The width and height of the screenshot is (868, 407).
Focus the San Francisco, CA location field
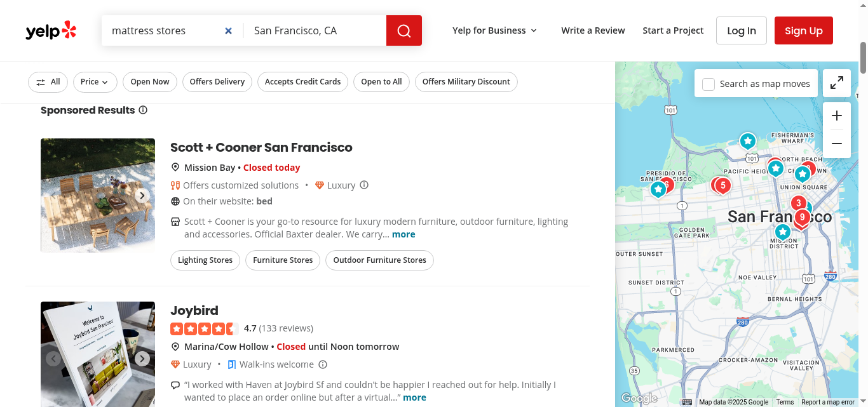pos(315,30)
